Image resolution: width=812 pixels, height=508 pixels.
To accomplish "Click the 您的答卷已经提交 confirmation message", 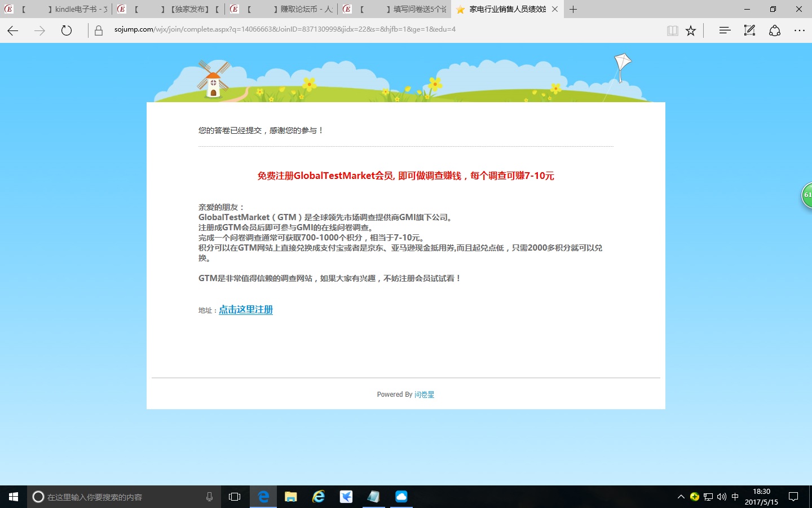I will coord(261,130).
